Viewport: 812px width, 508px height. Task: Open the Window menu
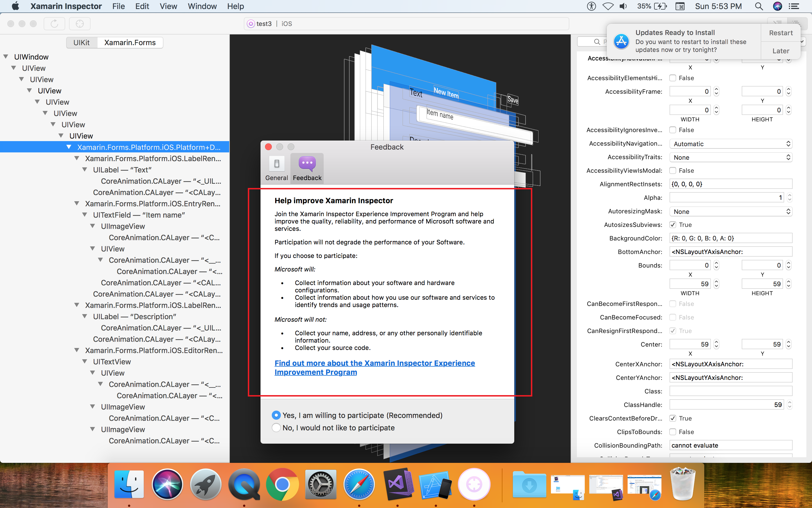click(x=202, y=6)
